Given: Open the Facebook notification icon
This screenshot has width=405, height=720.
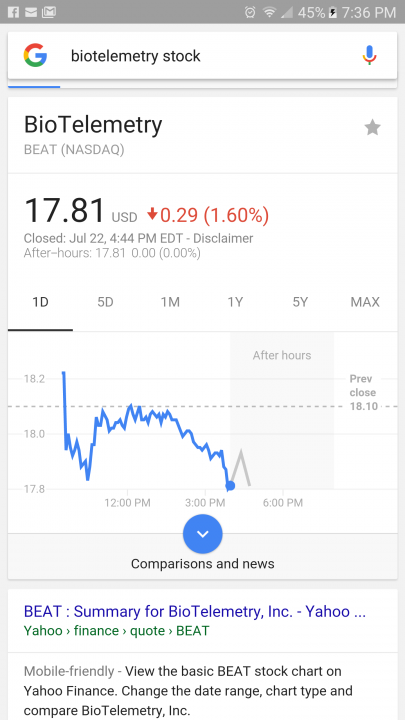Looking at the screenshot, I should 14,12.
